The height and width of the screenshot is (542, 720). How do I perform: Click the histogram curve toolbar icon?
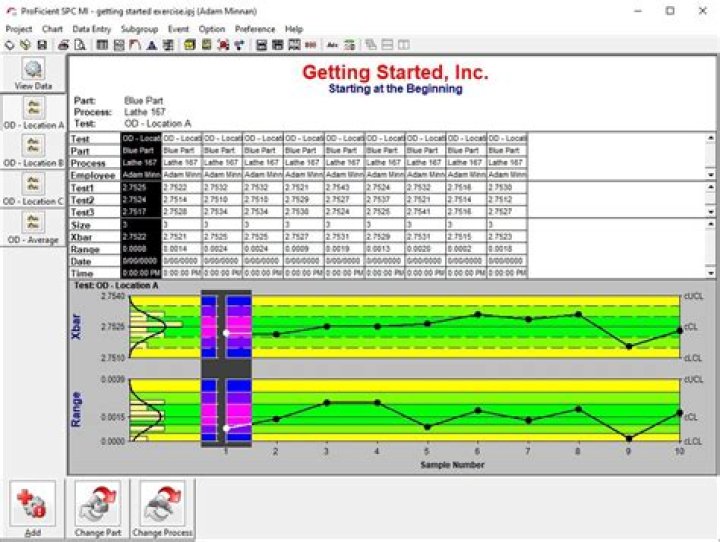point(135,45)
